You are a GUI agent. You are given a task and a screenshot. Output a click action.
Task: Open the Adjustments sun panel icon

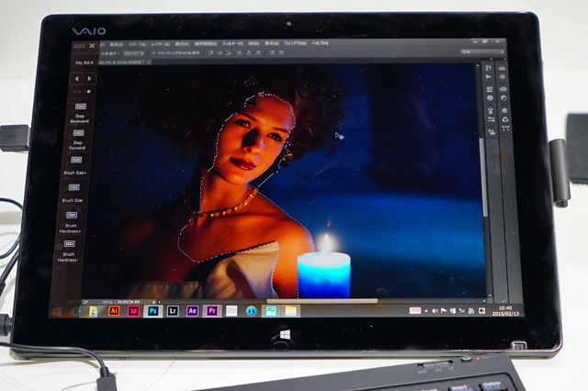503,77
